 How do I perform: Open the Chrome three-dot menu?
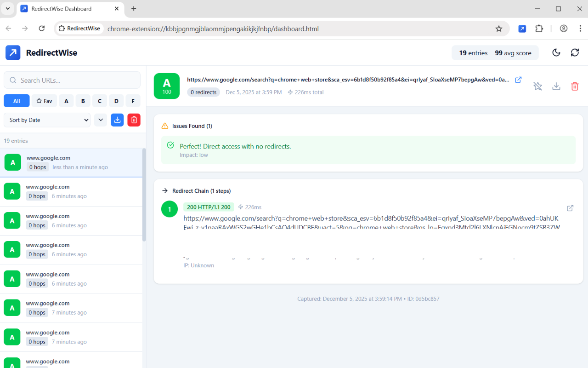tap(580, 29)
